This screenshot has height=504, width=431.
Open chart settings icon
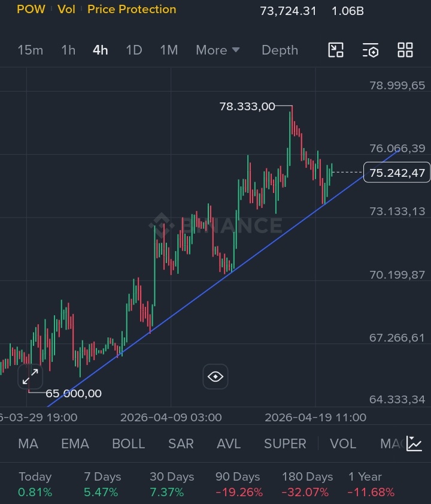click(371, 50)
